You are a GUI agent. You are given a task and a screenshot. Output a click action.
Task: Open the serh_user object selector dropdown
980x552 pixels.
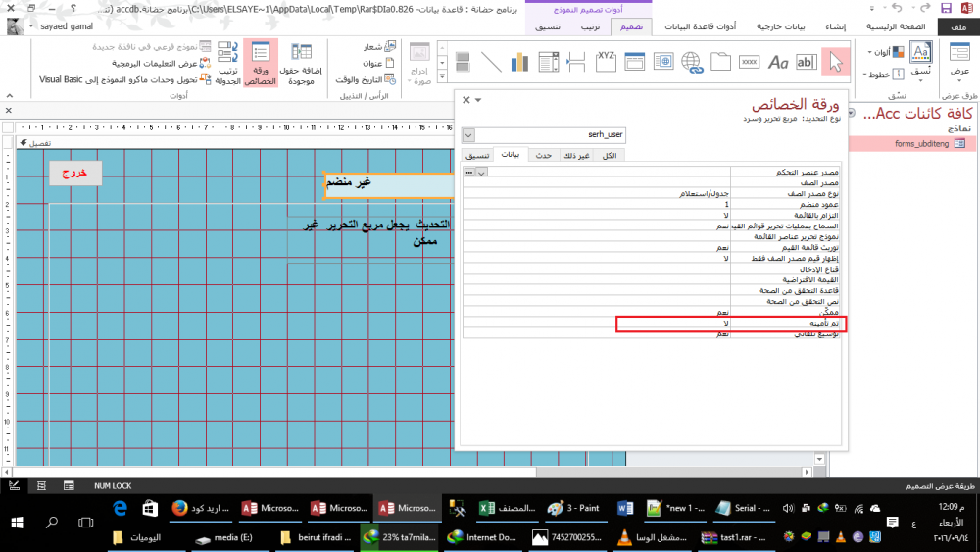coord(468,135)
